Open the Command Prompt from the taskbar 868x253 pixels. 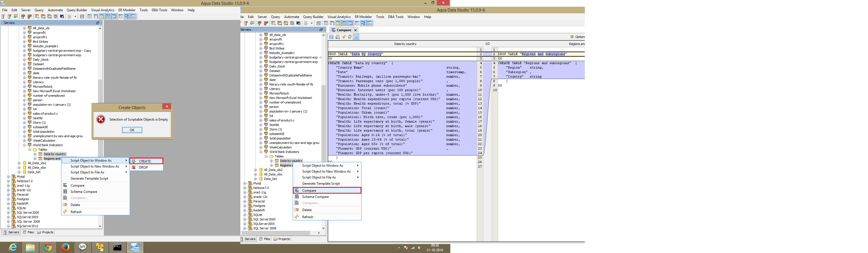tap(118, 248)
